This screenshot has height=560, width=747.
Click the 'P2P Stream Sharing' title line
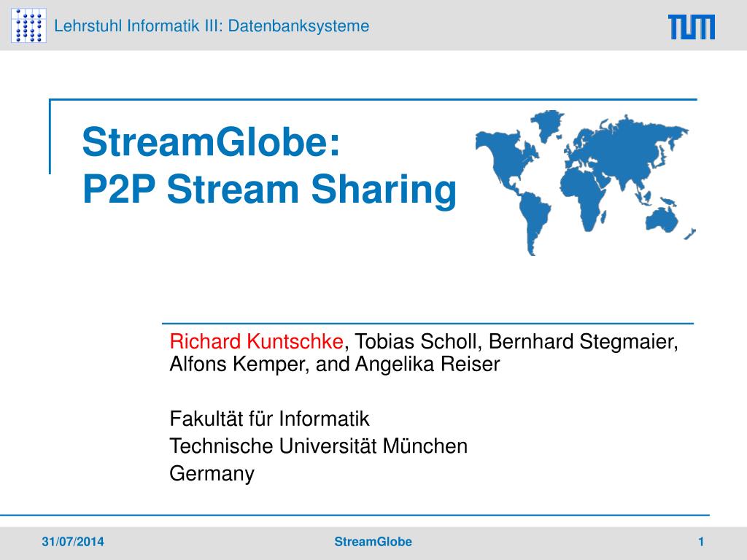point(270,190)
